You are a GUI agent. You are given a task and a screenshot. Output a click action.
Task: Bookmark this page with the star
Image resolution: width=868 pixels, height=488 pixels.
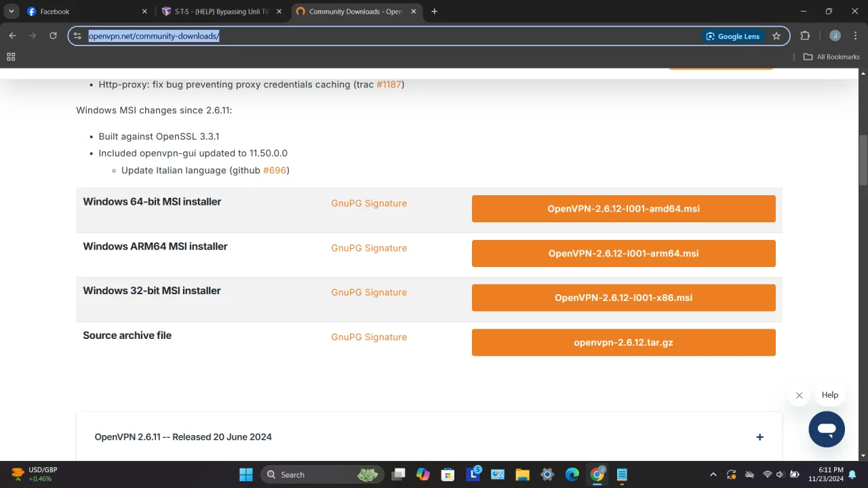point(776,36)
